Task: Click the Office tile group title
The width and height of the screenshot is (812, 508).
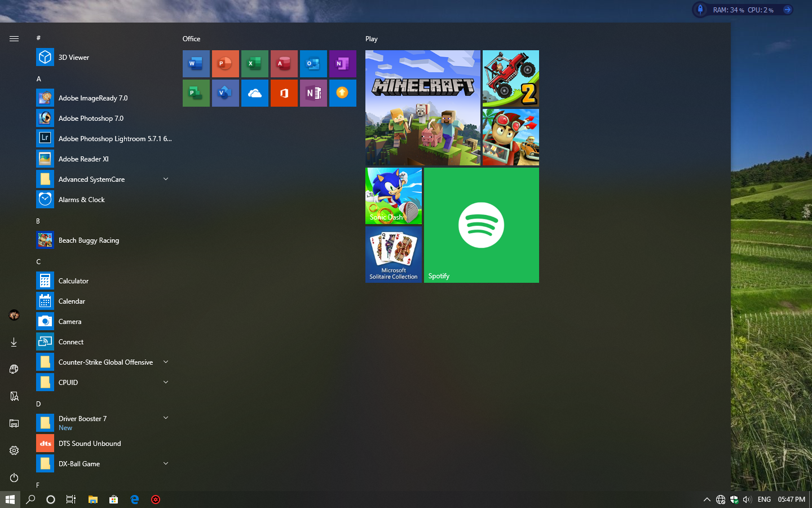Action: tap(191, 39)
